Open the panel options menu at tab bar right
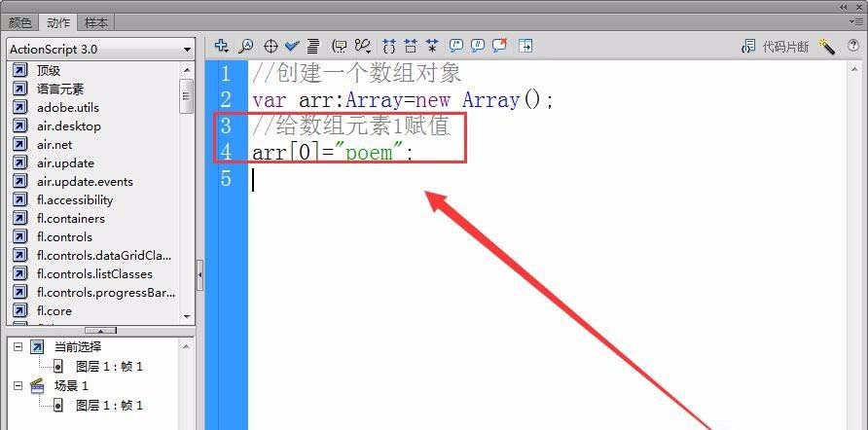The image size is (868, 430). (855, 21)
